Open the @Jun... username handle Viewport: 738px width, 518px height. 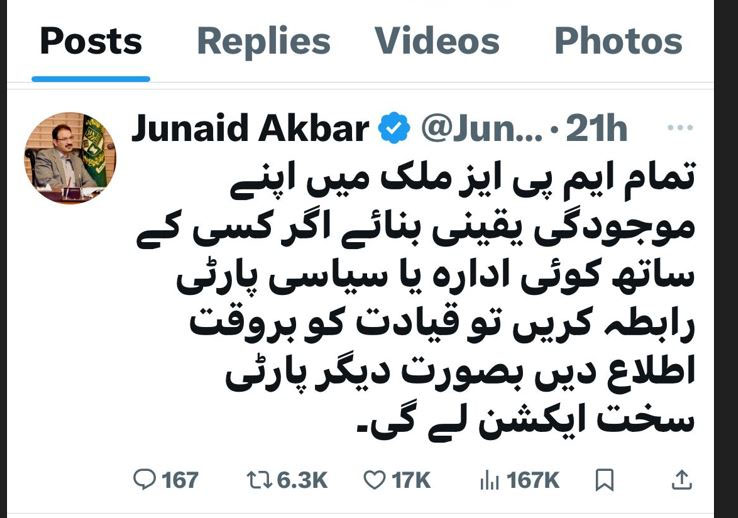pos(482,128)
